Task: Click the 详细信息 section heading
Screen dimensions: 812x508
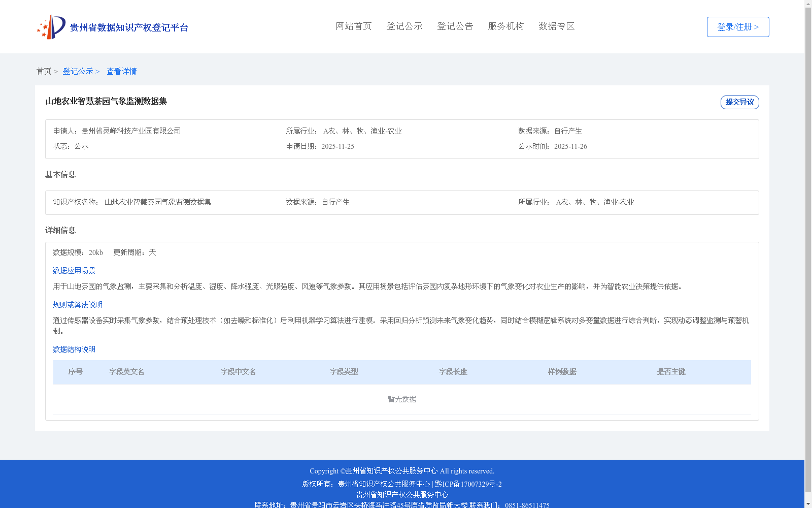Action: pyautogui.click(x=60, y=231)
